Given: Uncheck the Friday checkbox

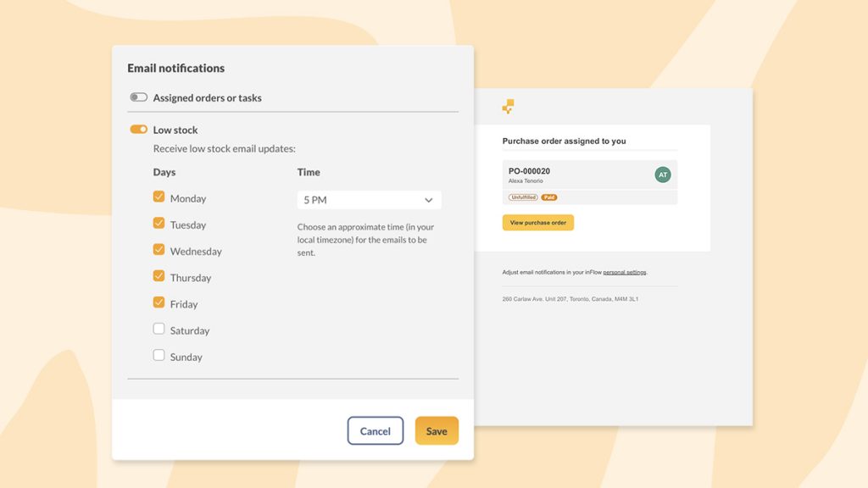Looking at the screenshot, I should pos(159,303).
